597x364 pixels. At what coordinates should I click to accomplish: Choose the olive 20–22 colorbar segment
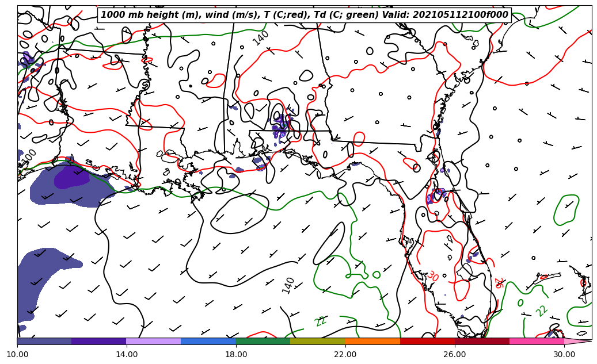coord(318,341)
